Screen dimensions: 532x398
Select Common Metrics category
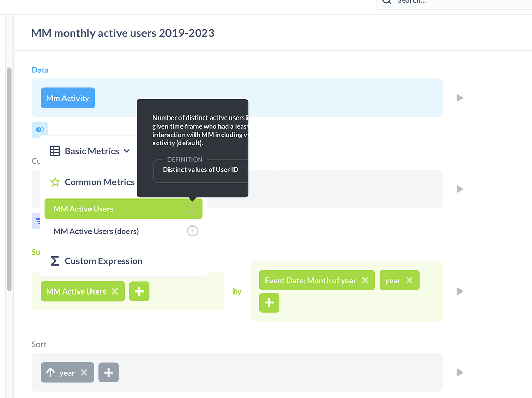pyautogui.click(x=99, y=182)
